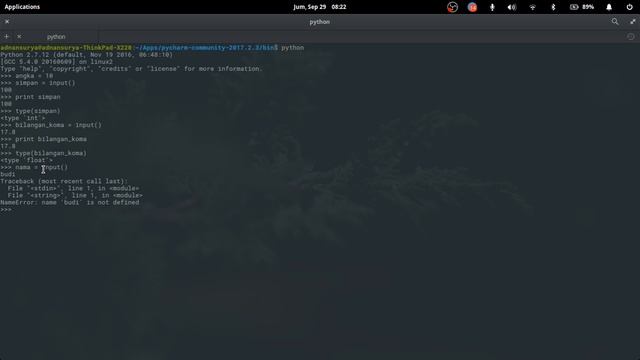The image size is (640, 360).
Task: Click the '<type 'int'>' output line
Action: click(x=23, y=118)
